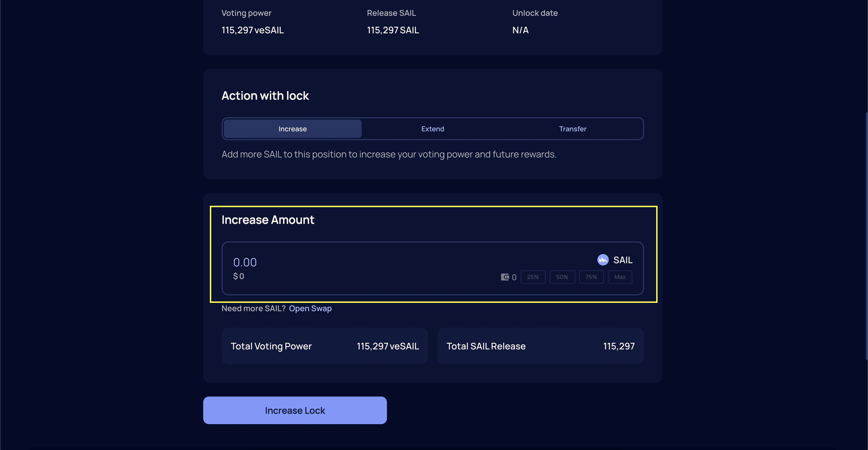Click the SAIL token logo icon
The height and width of the screenshot is (450, 868).
coord(603,260)
